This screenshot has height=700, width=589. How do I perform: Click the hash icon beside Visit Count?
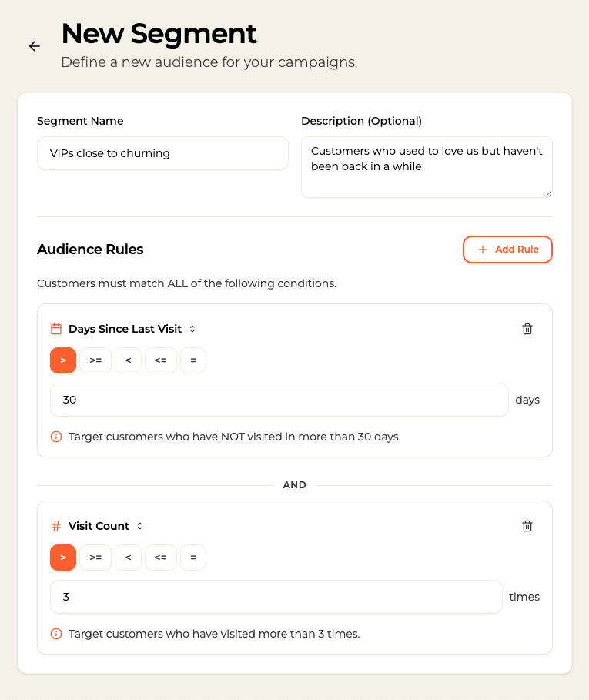pos(56,526)
